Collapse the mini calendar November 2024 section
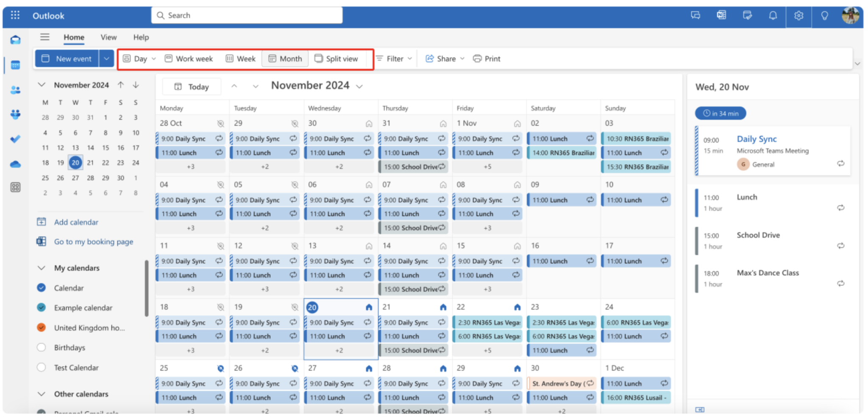The width and height of the screenshot is (868, 417). [42, 85]
